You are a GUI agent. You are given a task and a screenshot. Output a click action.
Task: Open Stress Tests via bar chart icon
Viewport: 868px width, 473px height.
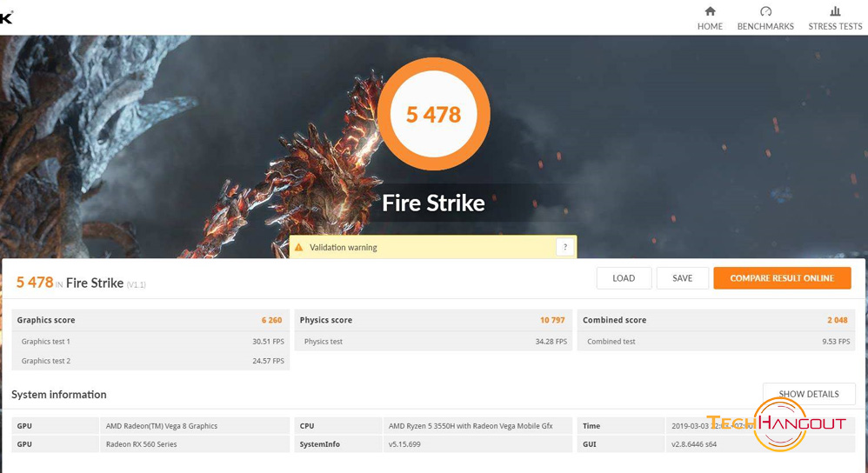tap(835, 11)
